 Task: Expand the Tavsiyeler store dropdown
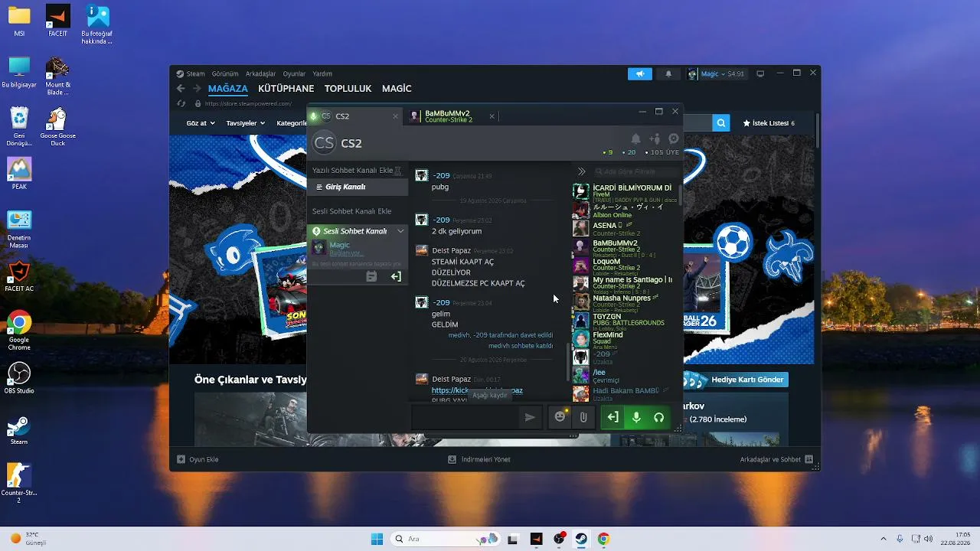point(246,122)
